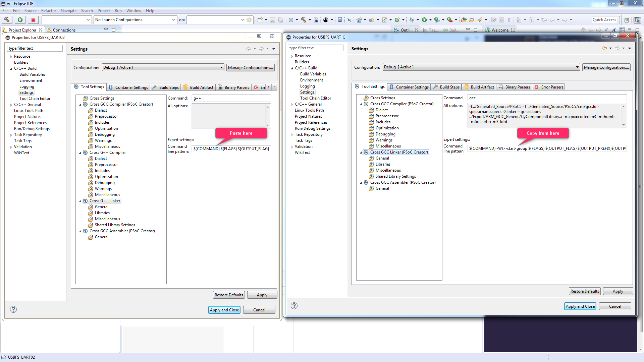Expand Resource node in left dialog
This screenshot has width=644, height=362.
(11, 57)
